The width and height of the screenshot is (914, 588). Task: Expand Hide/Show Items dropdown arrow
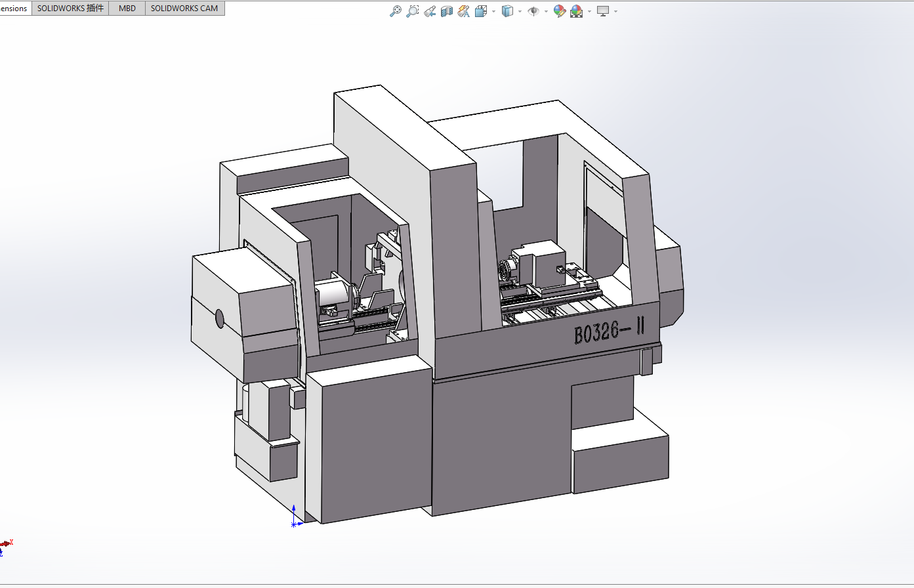pos(546,11)
